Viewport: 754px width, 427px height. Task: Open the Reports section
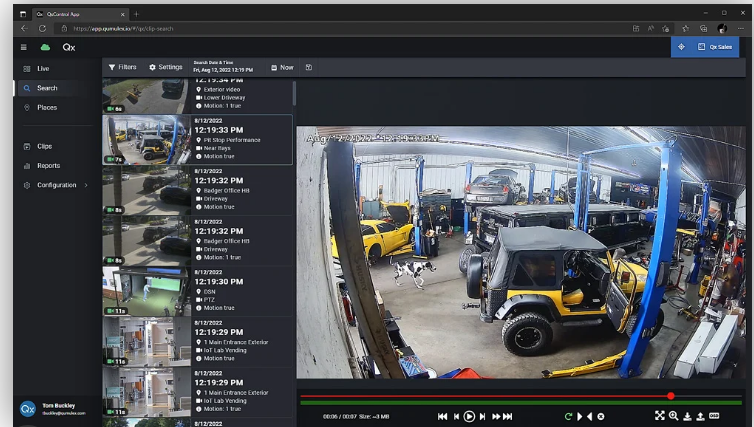(48, 166)
